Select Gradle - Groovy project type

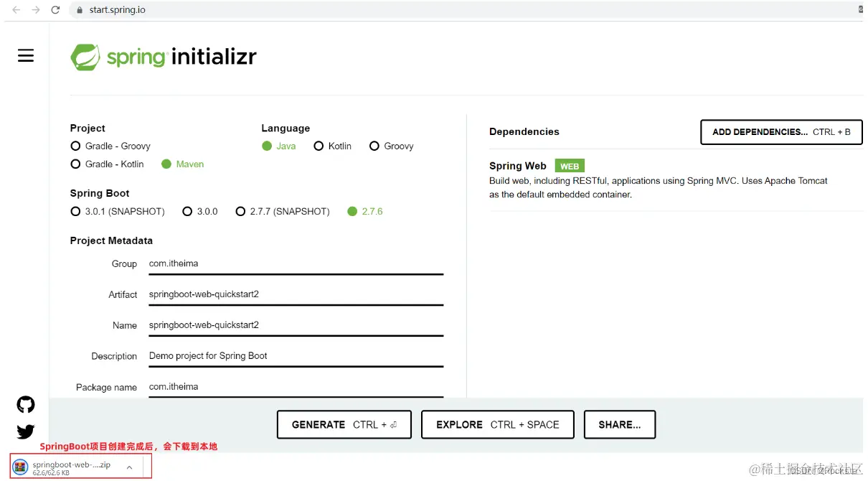[110, 146]
